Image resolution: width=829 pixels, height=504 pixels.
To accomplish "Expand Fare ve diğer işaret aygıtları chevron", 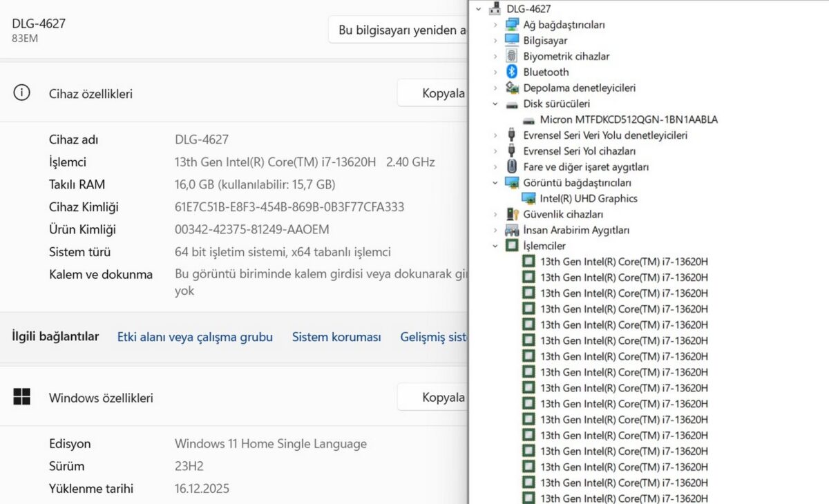I will tap(495, 167).
